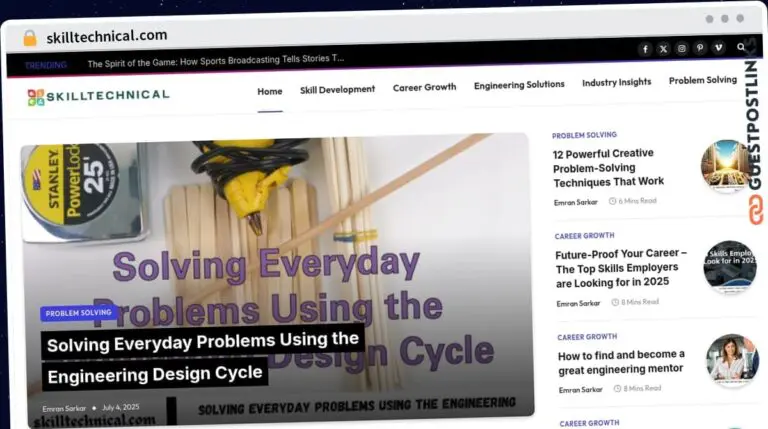The width and height of the screenshot is (768, 429).
Task: Open the Instagram profile icon
Action: point(682,48)
